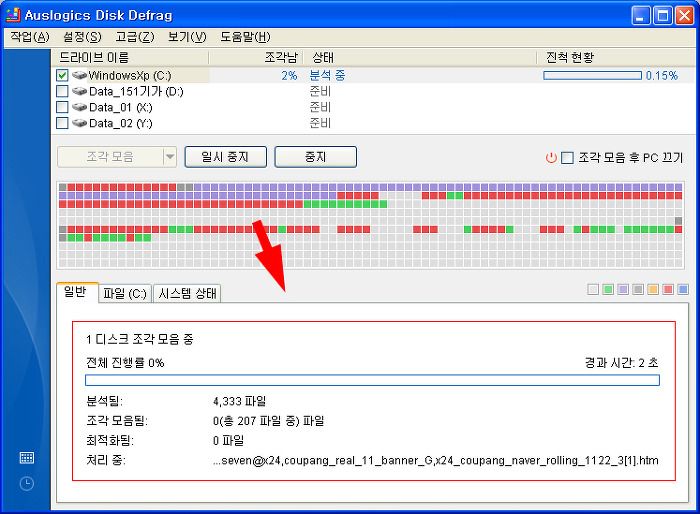Click the 2% fragmentation value
The height and width of the screenshot is (514, 700).
tap(289, 75)
